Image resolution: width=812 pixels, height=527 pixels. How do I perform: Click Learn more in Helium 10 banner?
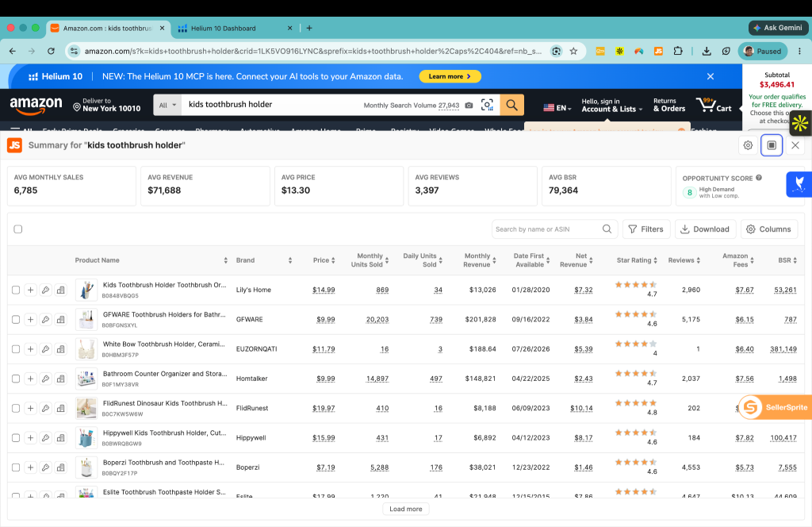coord(450,76)
